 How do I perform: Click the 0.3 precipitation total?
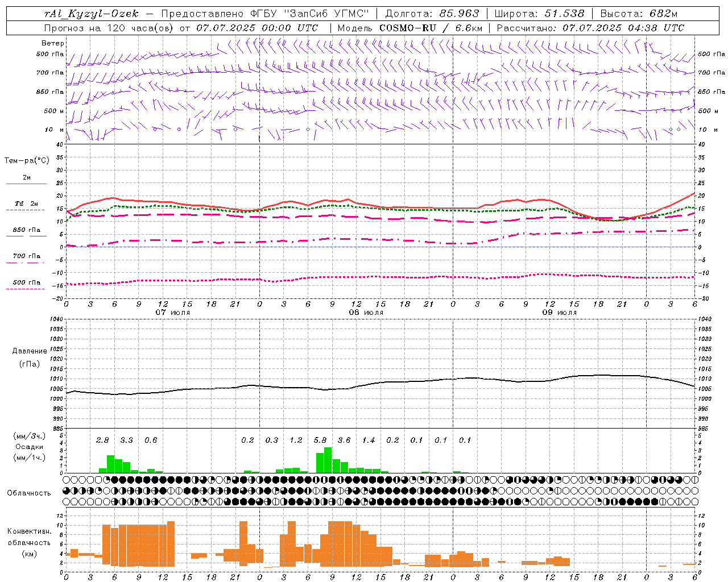pyautogui.click(x=272, y=440)
